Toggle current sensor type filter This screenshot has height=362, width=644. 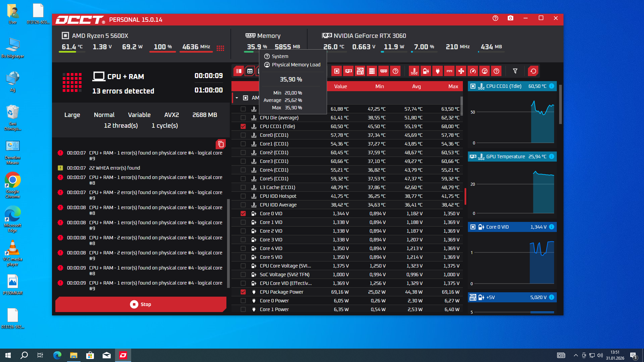449,71
